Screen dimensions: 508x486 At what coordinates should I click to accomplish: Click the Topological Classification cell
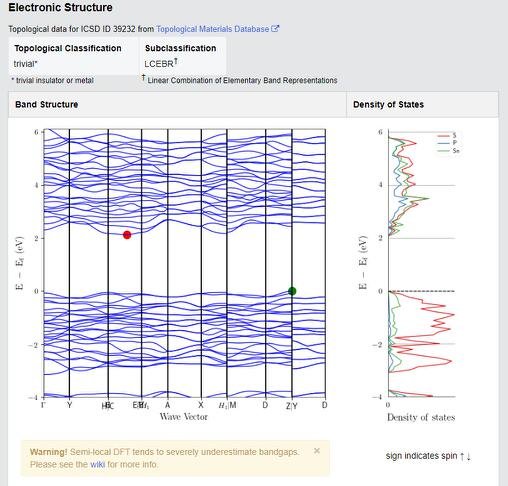point(73,56)
